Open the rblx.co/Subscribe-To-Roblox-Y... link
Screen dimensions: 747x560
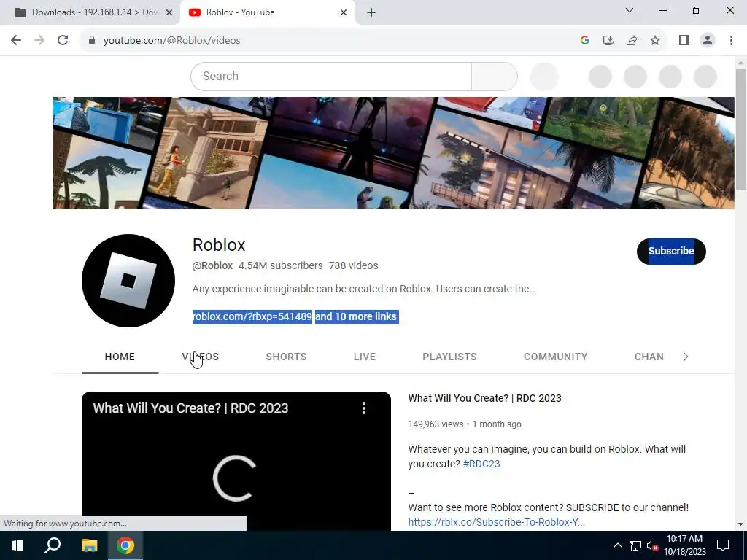[x=496, y=522]
